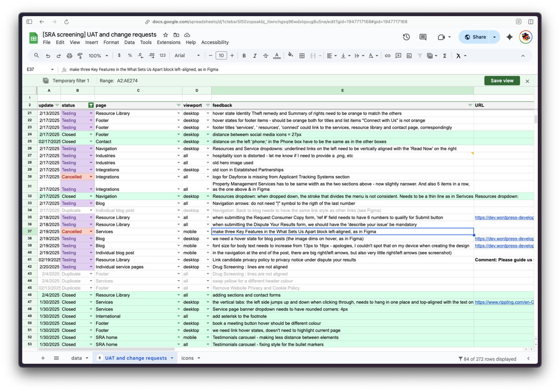Click the font size input field
The height and width of the screenshot is (392, 560).
click(221, 56)
